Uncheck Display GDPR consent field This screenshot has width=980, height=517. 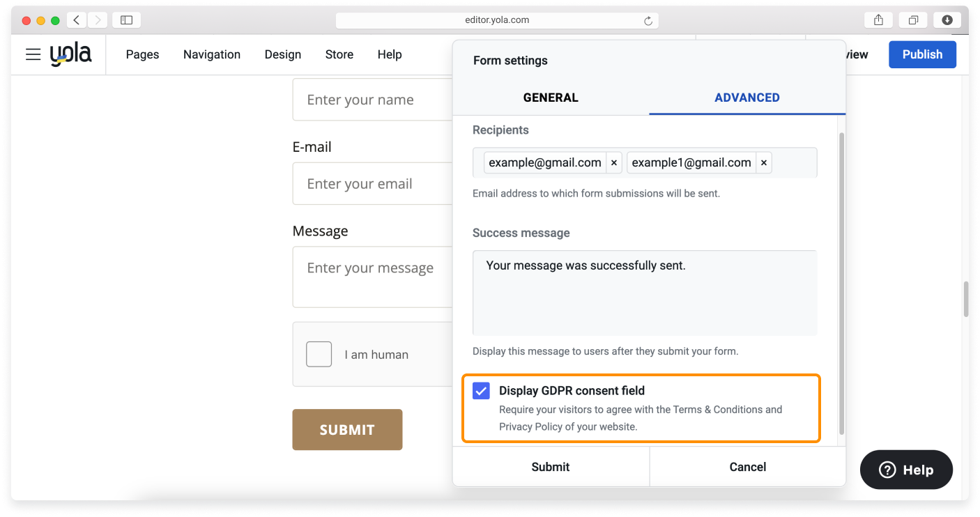point(481,391)
